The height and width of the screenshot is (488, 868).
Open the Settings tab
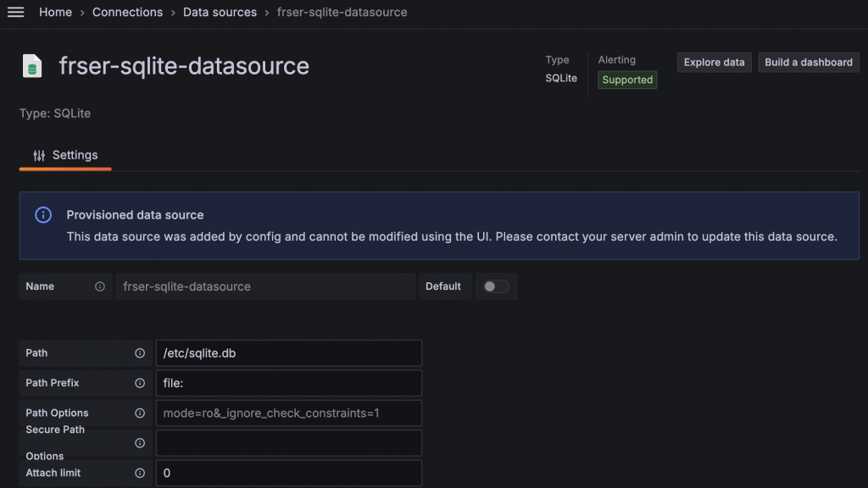[65, 155]
